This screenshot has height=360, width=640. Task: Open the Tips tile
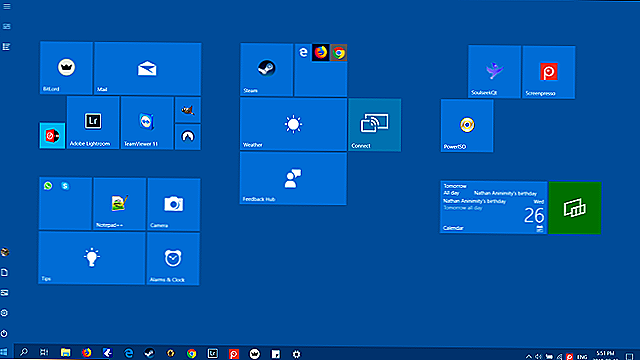click(92, 258)
